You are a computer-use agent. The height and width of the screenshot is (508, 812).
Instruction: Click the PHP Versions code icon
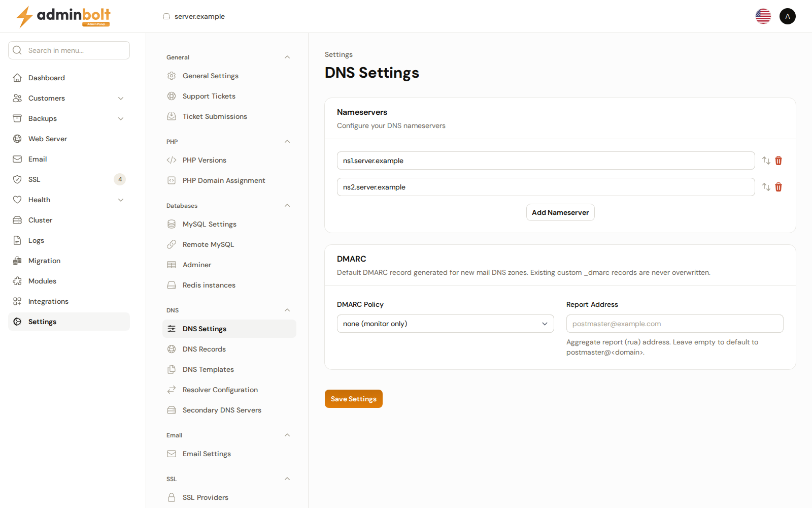[172, 160]
